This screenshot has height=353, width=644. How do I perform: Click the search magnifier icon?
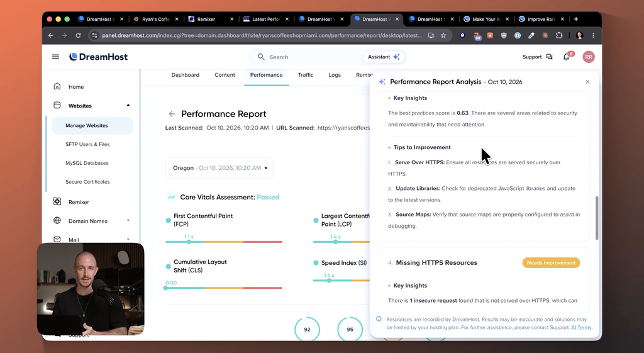point(261,57)
